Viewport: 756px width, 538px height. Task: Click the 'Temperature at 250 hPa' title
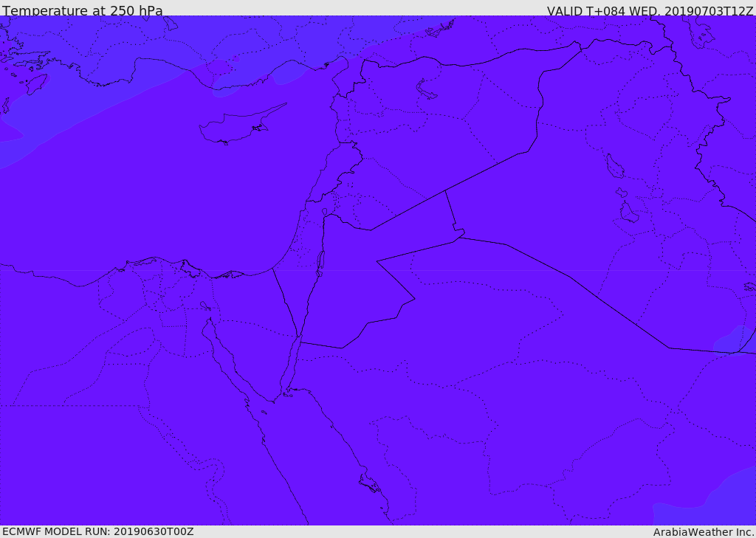[x=83, y=10]
